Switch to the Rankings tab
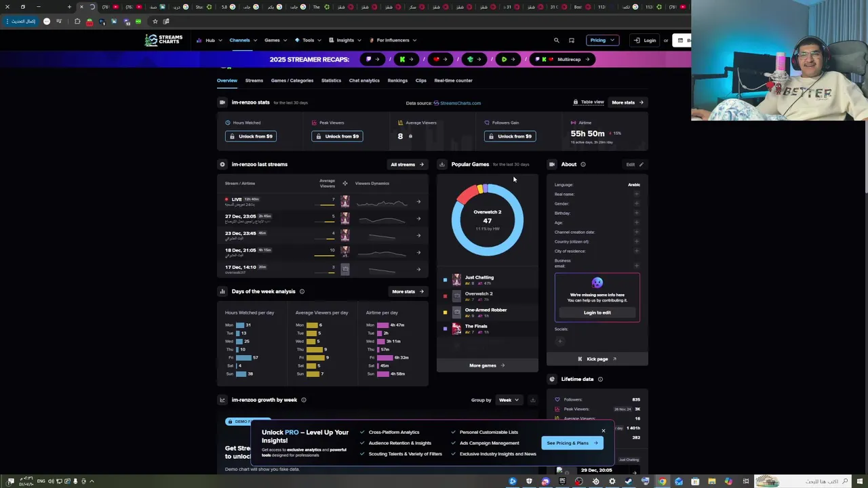 coord(397,81)
